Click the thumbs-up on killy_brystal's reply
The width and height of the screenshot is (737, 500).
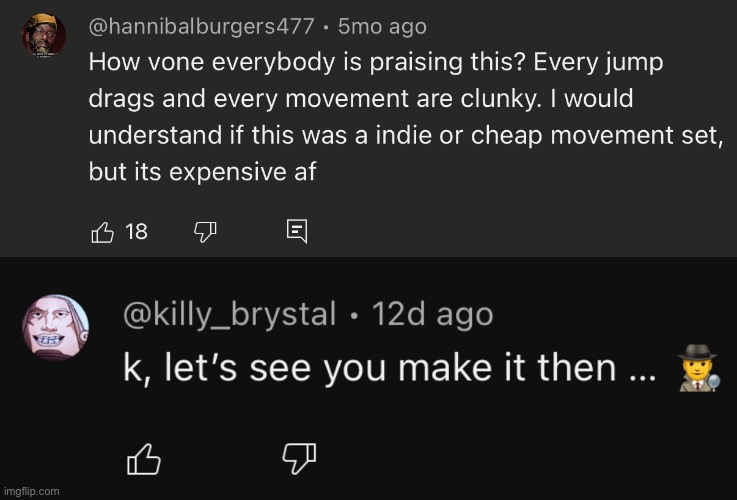pyautogui.click(x=145, y=459)
